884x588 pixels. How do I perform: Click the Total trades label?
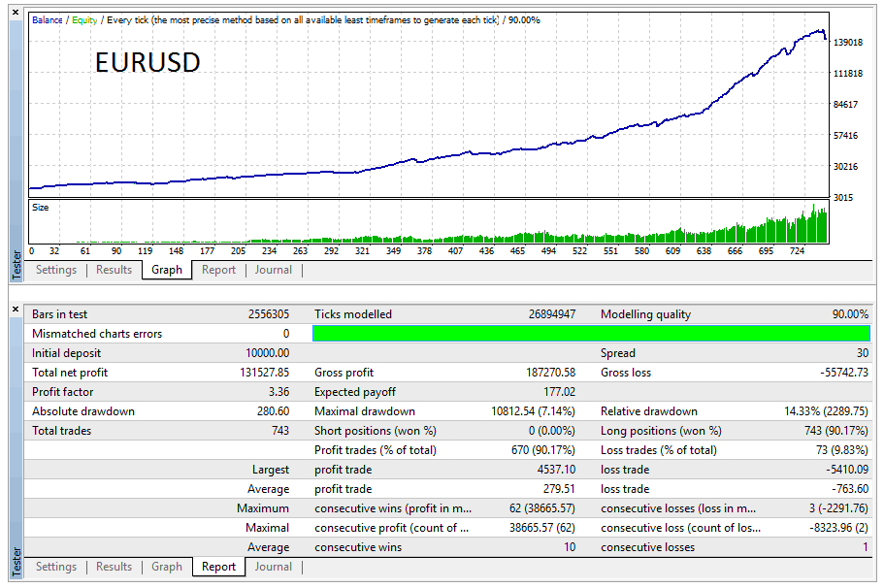pyautogui.click(x=61, y=431)
